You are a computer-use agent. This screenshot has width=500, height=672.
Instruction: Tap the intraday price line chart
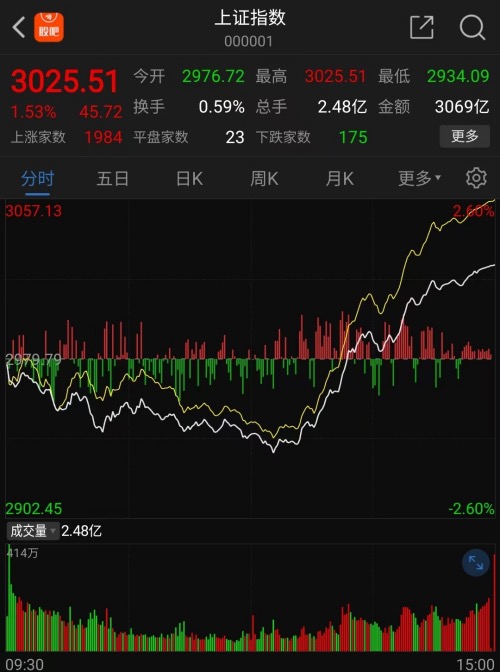[x=250, y=359]
